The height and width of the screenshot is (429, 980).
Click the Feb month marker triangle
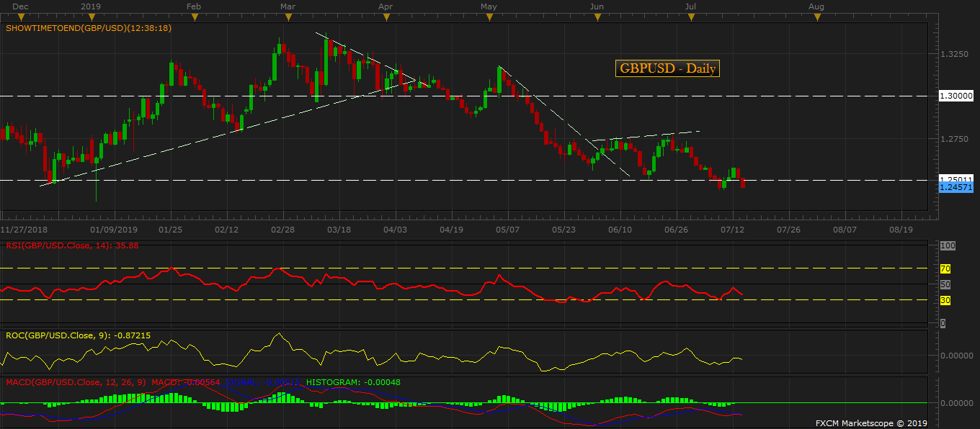click(193, 17)
